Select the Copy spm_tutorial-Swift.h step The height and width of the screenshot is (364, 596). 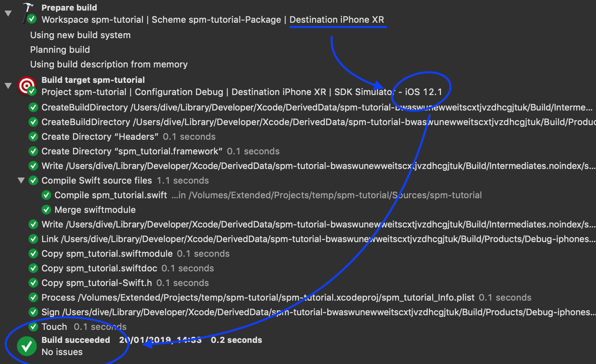125,283
